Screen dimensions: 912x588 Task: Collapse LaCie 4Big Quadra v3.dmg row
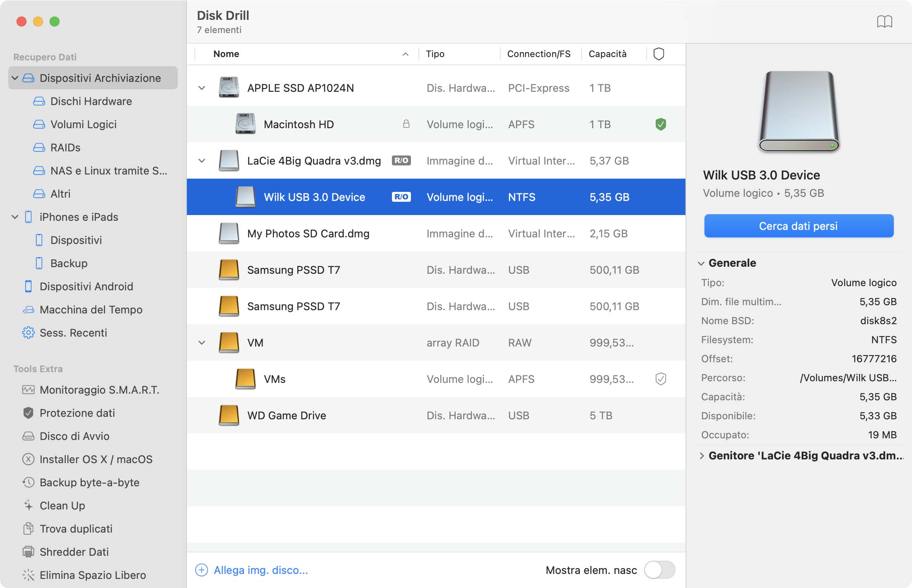[x=202, y=160]
